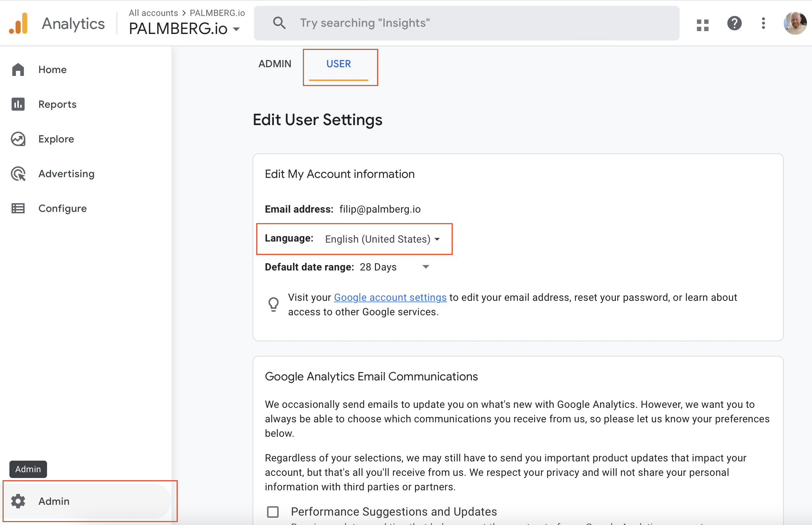Select Reports label in navigation

[58, 104]
